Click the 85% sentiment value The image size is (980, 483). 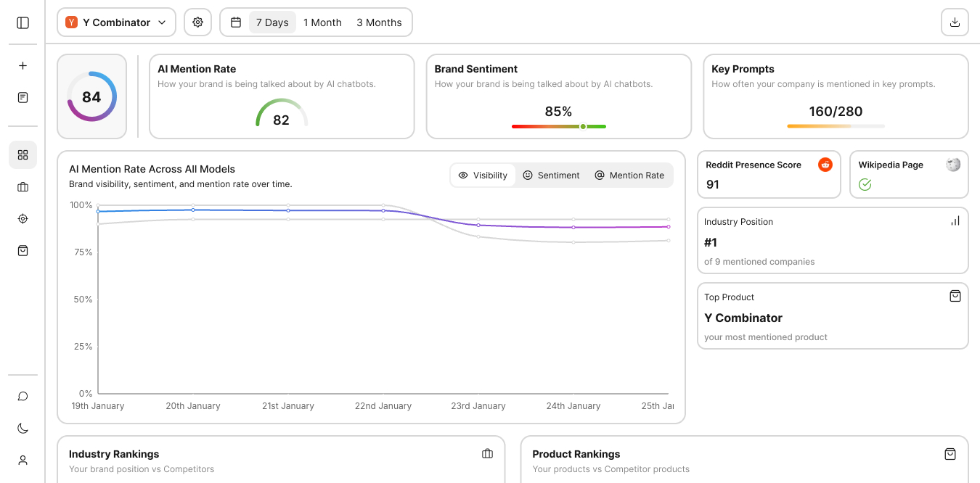[558, 112]
